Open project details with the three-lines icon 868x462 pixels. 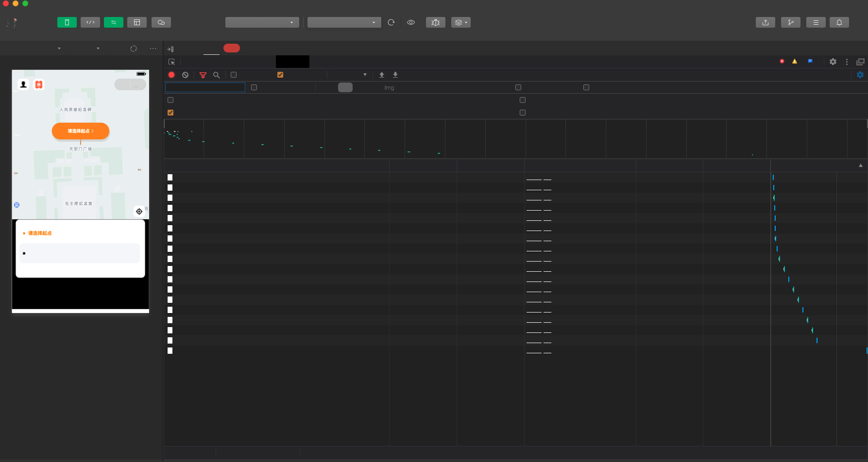816,22
